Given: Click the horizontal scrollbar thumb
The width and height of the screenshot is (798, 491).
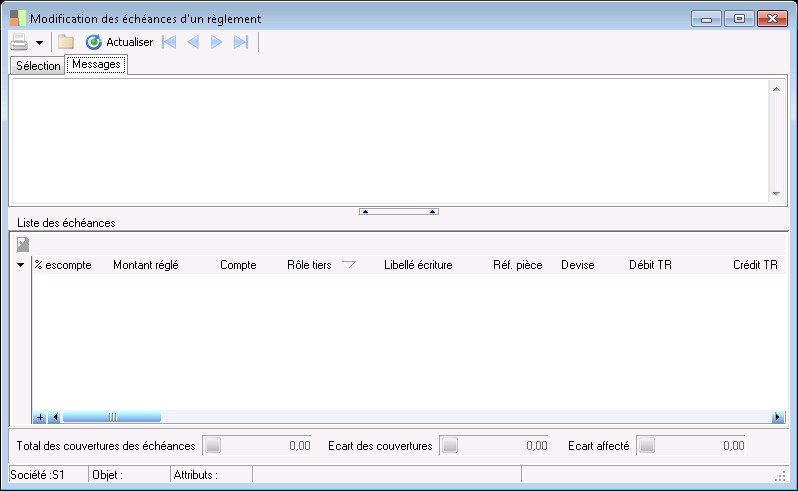Looking at the screenshot, I should click(111, 417).
